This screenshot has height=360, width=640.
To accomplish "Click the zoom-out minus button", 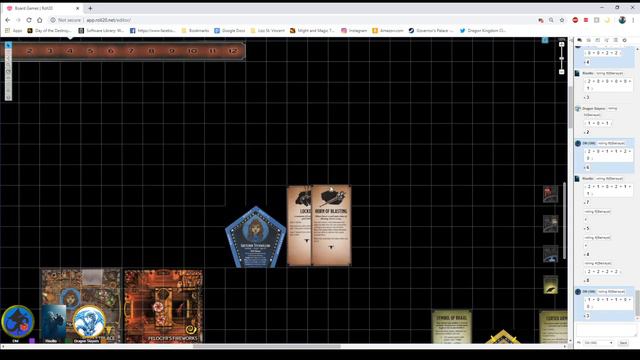I will tap(562, 72).
